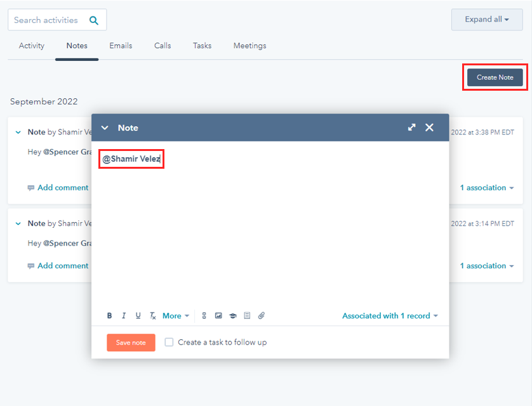The width and height of the screenshot is (532, 406).
Task: Insert a document using the page icon
Action: tap(247, 316)
